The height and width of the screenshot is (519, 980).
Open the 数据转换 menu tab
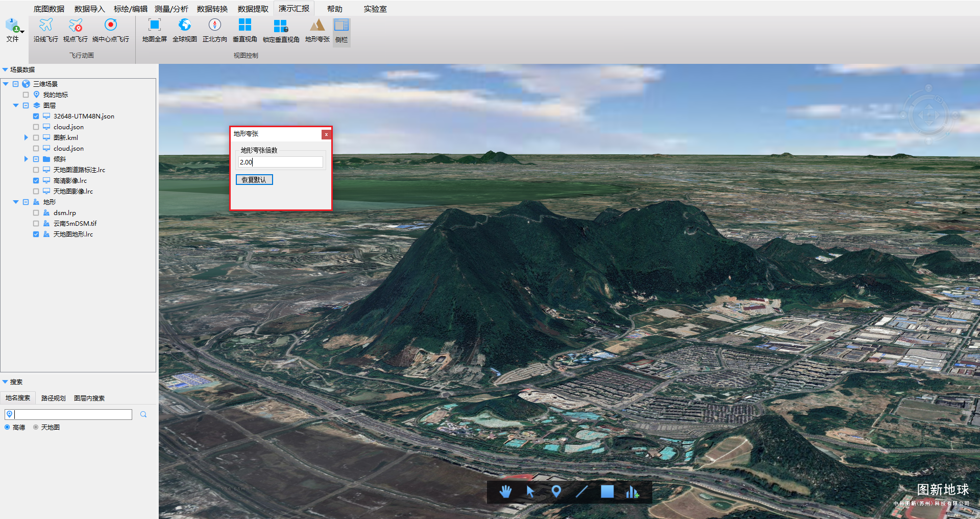212,9
